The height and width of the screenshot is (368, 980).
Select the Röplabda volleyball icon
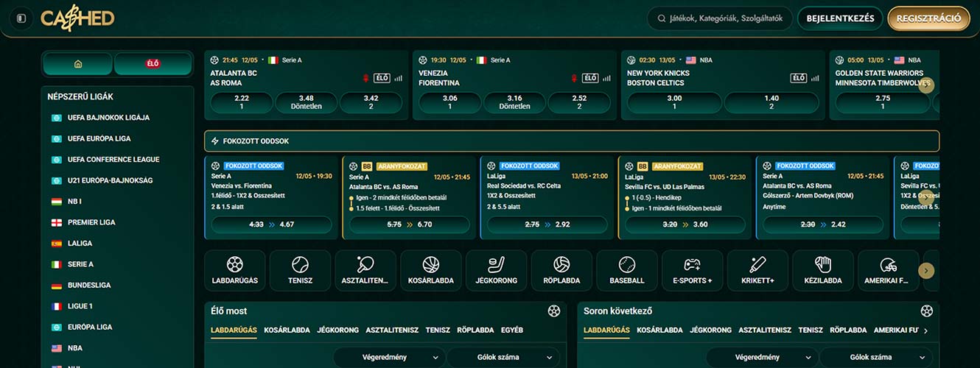click(561, 271)
